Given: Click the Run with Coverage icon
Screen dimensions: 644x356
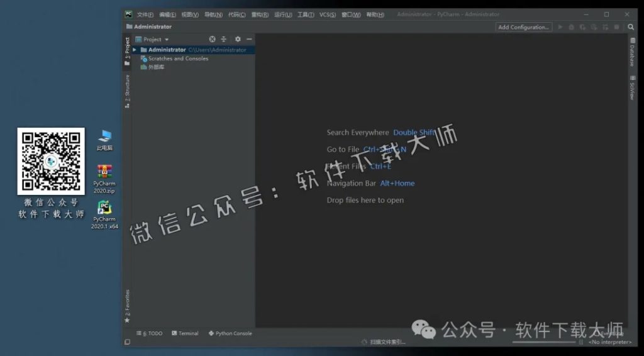Looking at the screenshot, I should click(582, 27).
